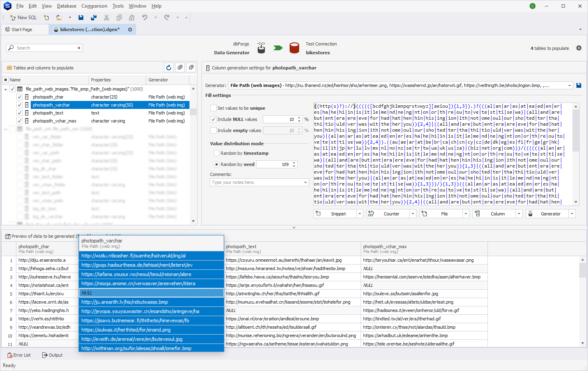Open the Error List panel
The width and height of the screenshot is (588, 371).
tap(19, 355)
